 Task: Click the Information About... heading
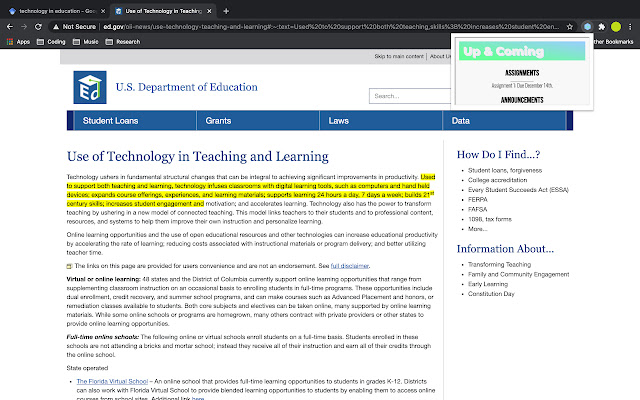[x=505, y=249]
